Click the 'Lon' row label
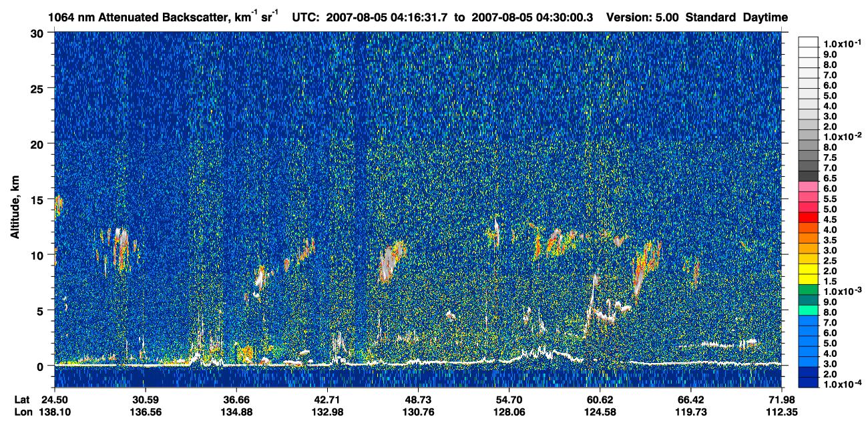Screen dimensions: 868x445 point(22,412)
